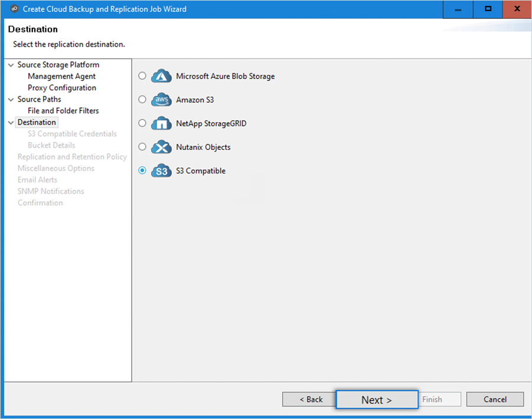The height and width of the screenshot is (419, 532).
Task: Click the Nutanix Objects cloud icon
Action: click(x=161, y=147)
